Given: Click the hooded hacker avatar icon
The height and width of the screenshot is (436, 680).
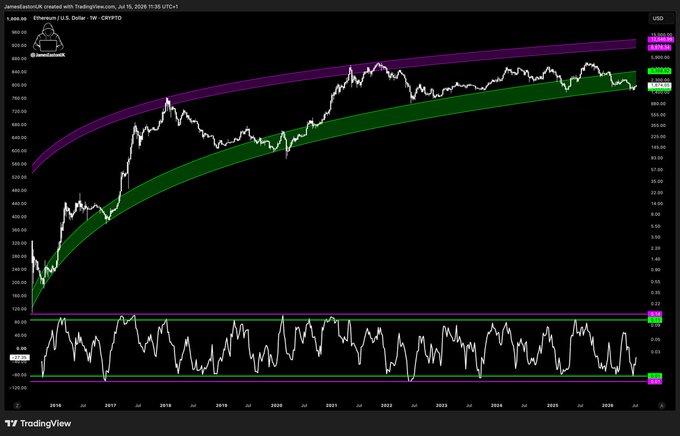Looking at the screenshot, I should tap(48, 37).
